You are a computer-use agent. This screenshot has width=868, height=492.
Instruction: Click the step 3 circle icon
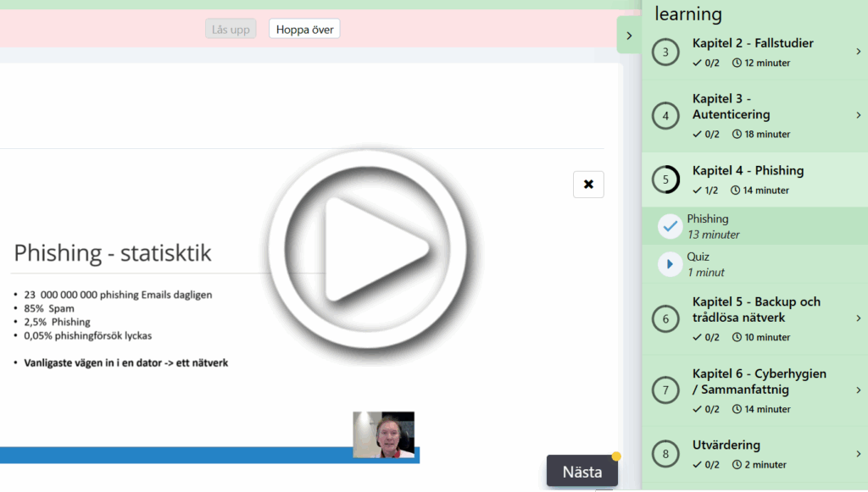click(665, 53)
